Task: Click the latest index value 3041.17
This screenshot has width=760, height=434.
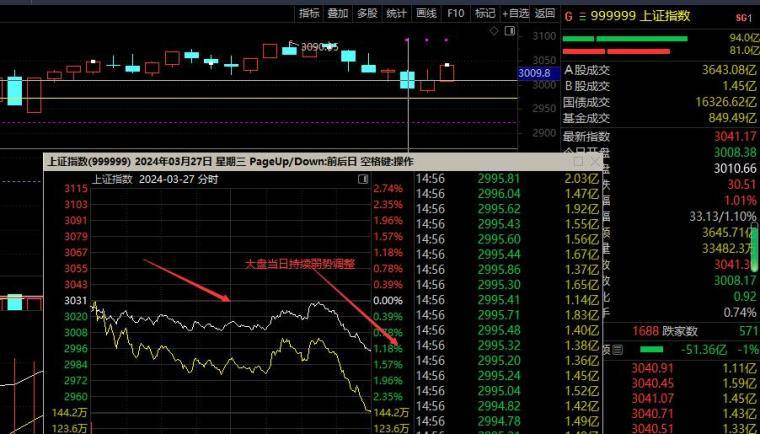Action: click(x=735, y=137)
